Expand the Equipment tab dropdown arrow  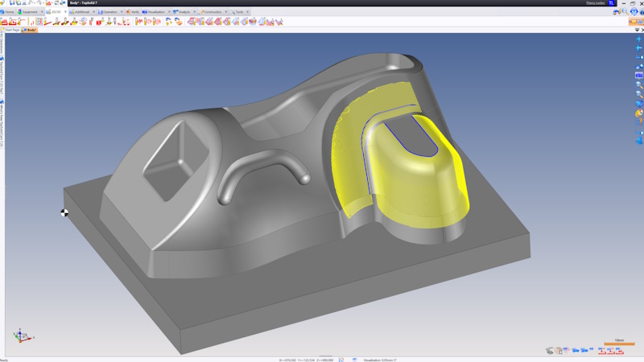pos(42,12)
